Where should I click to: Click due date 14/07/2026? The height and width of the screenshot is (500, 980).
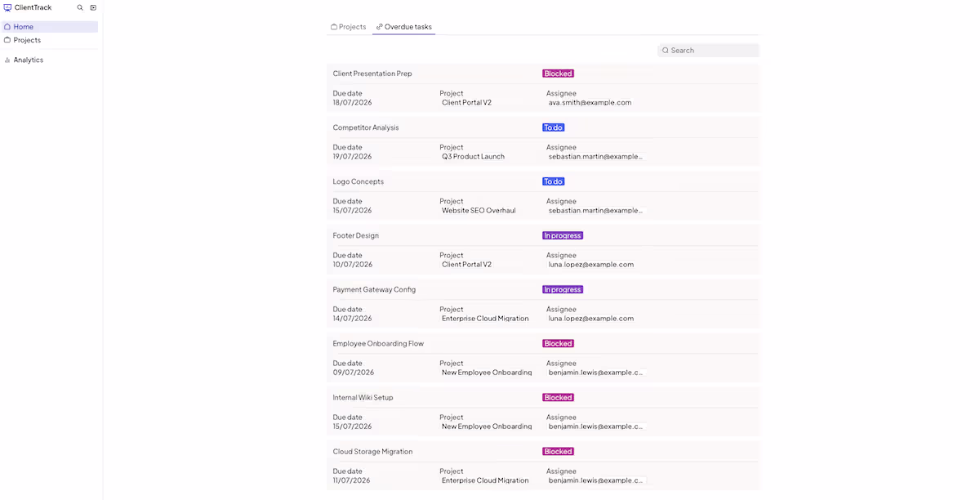[352, 319]
